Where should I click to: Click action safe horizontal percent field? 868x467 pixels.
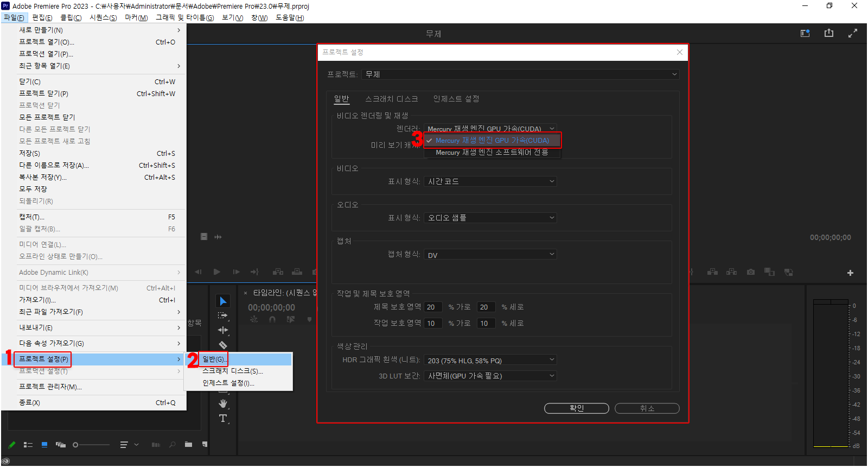[433, 323]
